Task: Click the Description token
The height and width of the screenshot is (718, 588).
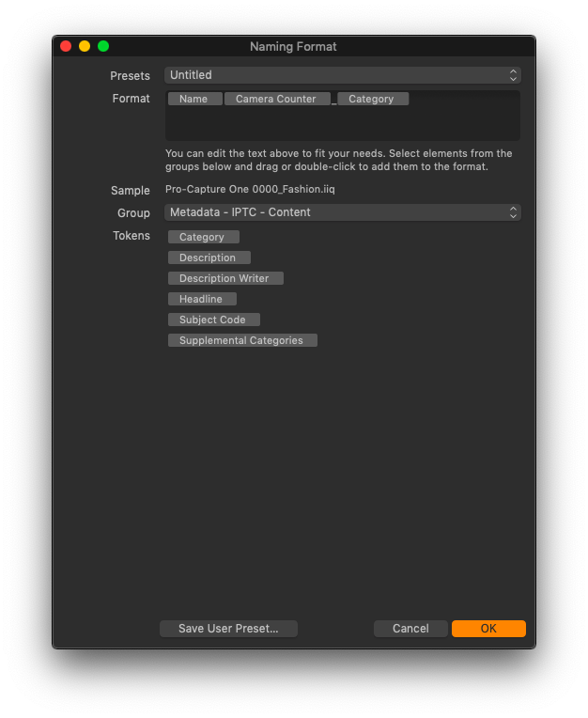Action: pos(209,258)
